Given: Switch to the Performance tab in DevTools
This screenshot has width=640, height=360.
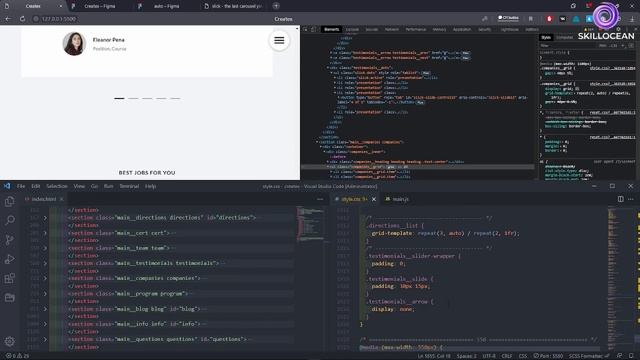Looking at the screenshot, I should click(x=416, y=29).
